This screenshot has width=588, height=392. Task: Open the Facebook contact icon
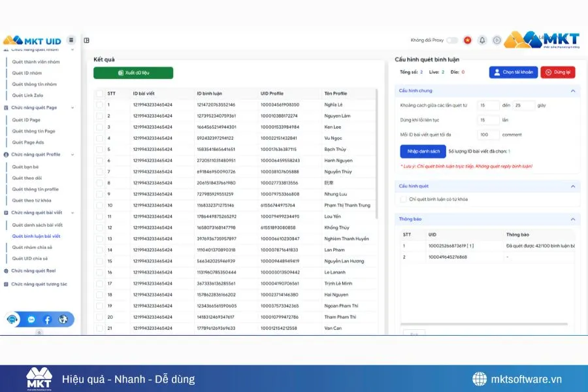tap(47, 319)
